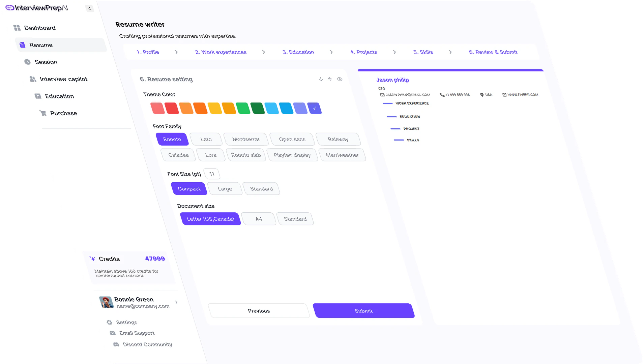Submit the resume with Submit button
The image size is (643, 364).
(363, 311)
